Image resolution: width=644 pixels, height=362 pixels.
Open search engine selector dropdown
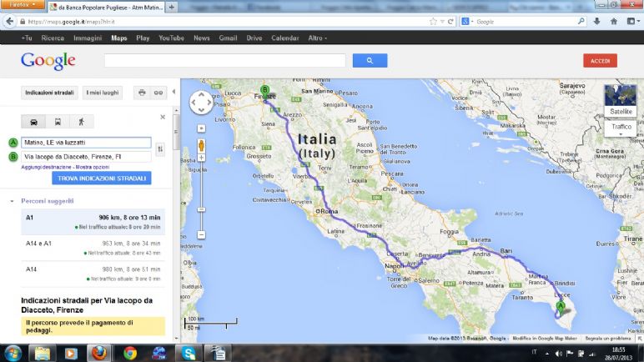coord(467,22)
